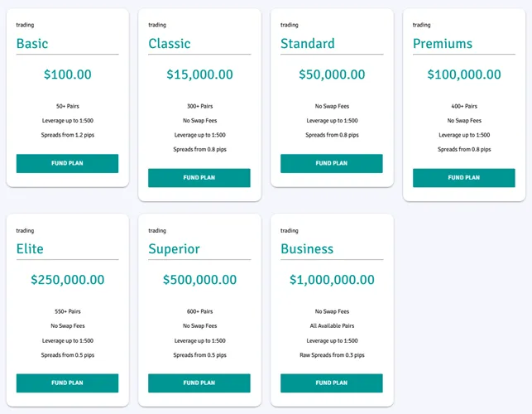The height and width of the screenshot is (414, 532).
Task: Select the Basic plan title
Action: (32, 44)
